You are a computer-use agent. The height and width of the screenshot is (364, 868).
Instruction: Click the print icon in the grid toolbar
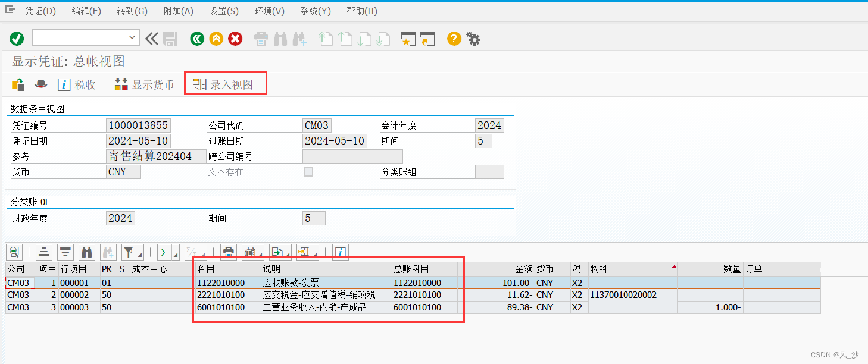pos(228,252)
